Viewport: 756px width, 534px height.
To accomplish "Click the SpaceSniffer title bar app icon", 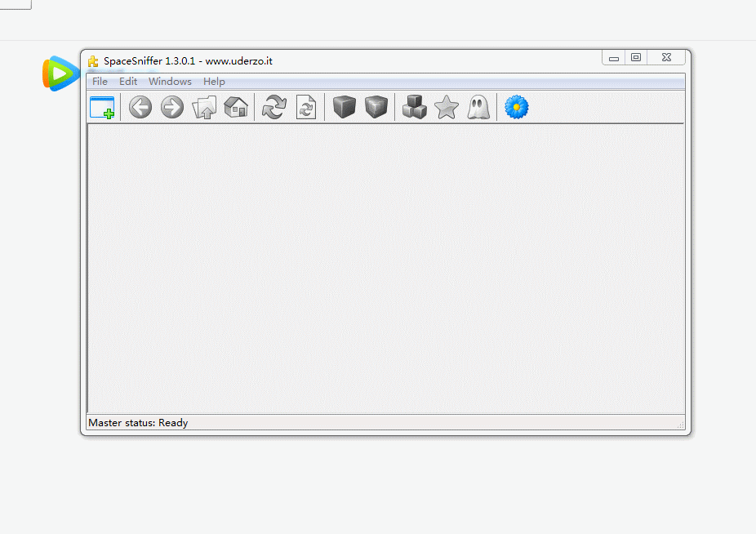I will pyautogui.click(x=93, y=61).
